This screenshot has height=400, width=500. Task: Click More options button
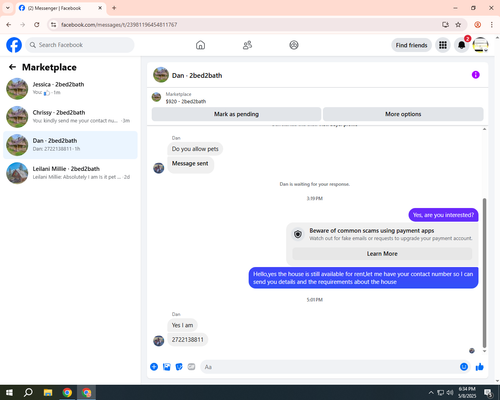click(x=403, y=114)
